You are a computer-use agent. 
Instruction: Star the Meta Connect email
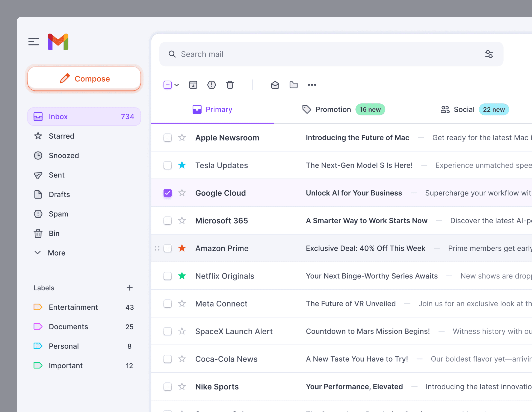point(182,304)
